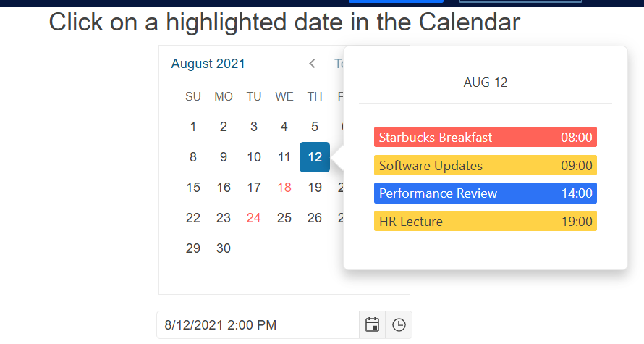Click the selected date 12
644x344 pixels.
pyautogui.click(x=315, y=157)
